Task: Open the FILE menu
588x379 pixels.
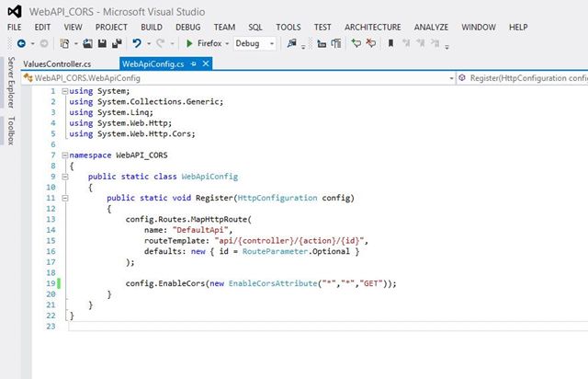Action: pos(15,27)
